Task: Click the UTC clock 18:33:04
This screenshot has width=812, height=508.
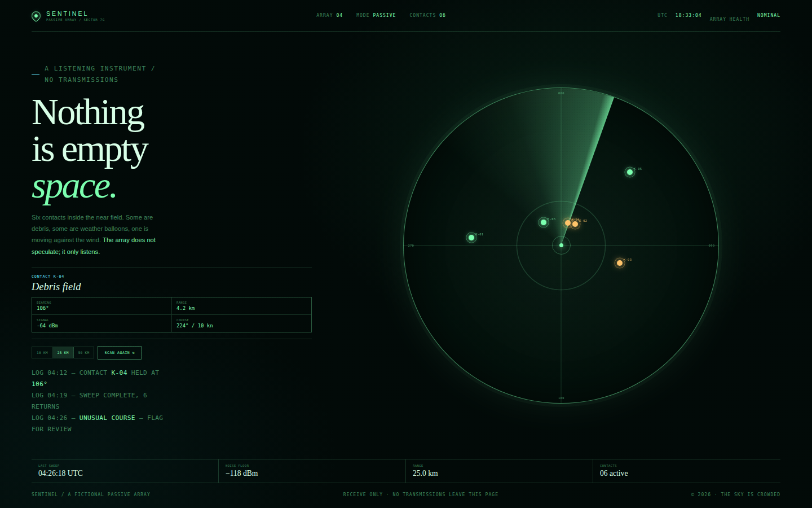Action: tap(689, 15)
